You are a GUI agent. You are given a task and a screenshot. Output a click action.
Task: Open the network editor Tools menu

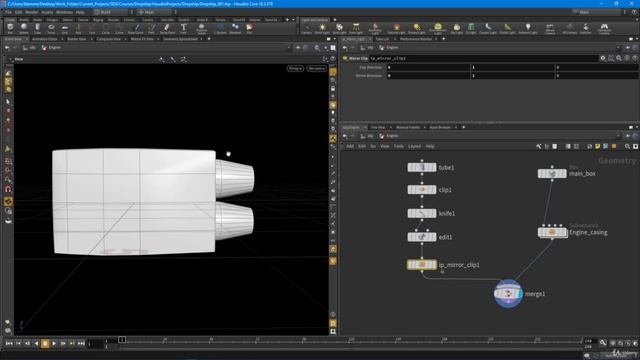[x=399, y=146]
